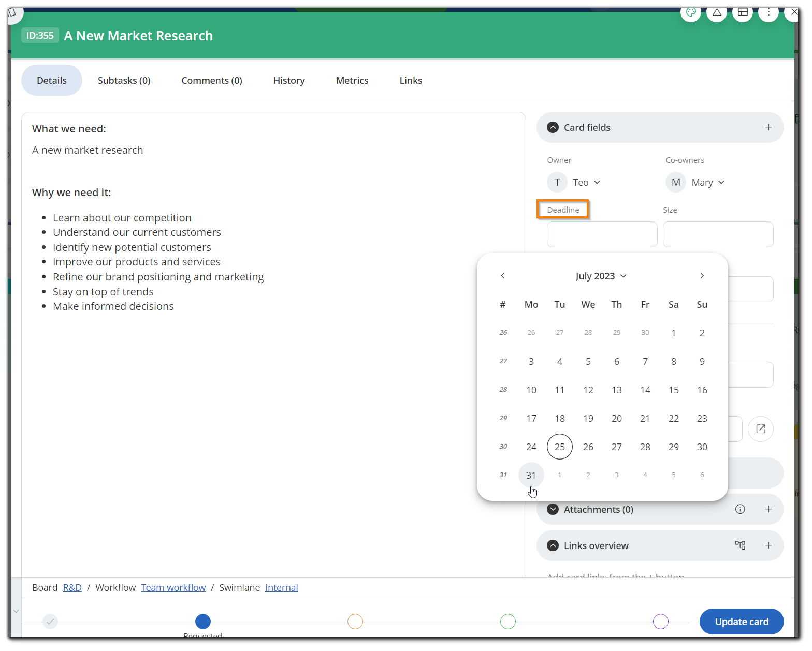The height and width of the screenshot is (651, 812).
Task: Open the card layout template icon
Action: click(743, 12)
